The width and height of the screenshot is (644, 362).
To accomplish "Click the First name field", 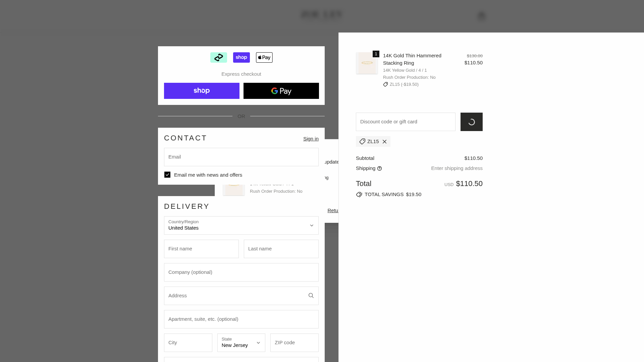I will pyautogui.click(x=201, y=249).
